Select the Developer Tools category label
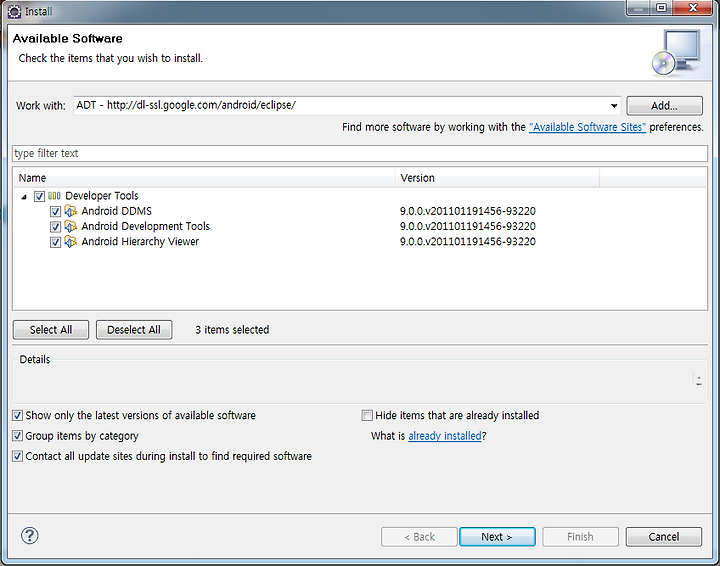The width and height of the screenshot is (720, 566). click(x=101, y=196)
